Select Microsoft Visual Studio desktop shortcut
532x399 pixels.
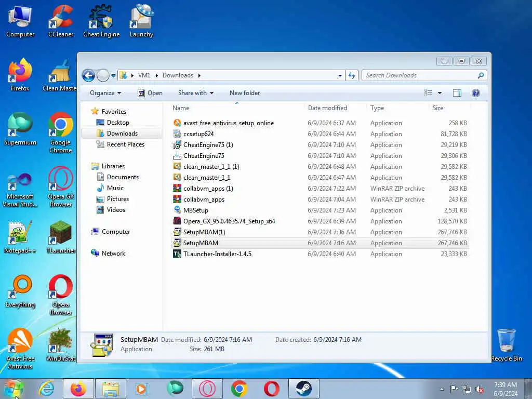click(20, 190)
